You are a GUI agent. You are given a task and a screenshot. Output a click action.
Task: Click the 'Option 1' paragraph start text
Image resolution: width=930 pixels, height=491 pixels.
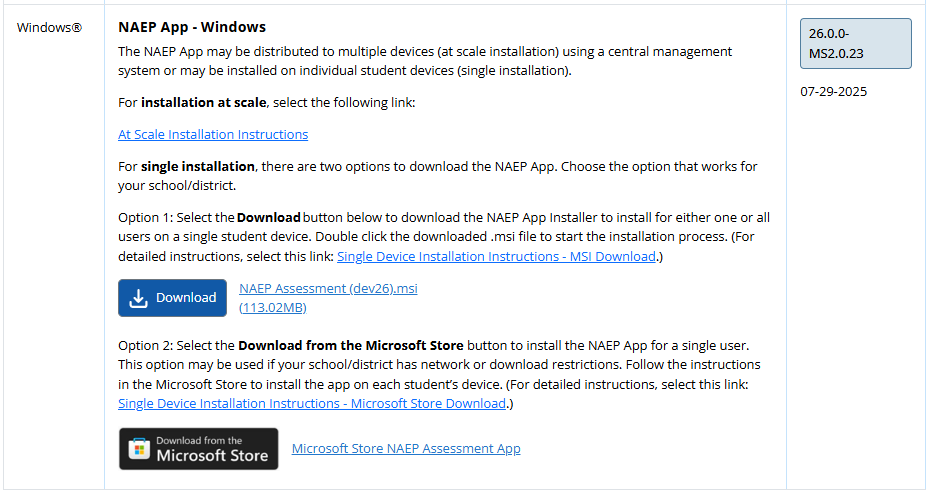(145, 217)
